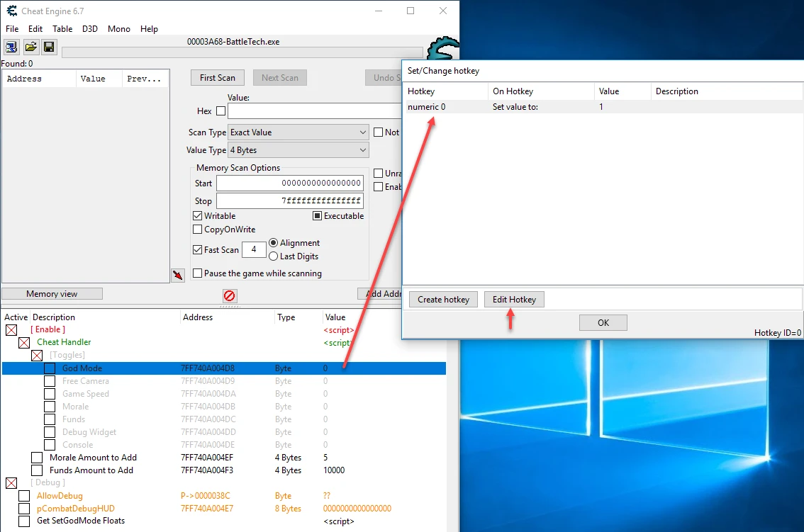Uncheck the Fast Scan checkbox
The image size is (804, 532).
(x=198, y=250)
